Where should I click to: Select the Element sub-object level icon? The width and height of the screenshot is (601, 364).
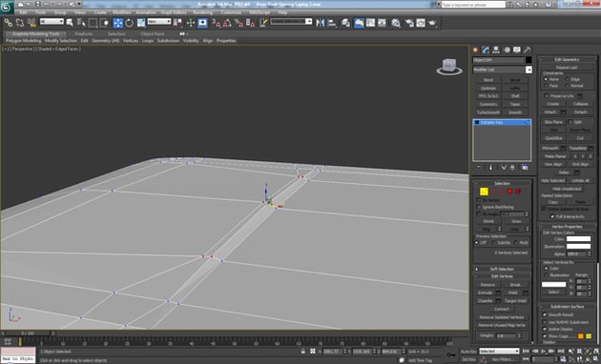pos(518,192)
